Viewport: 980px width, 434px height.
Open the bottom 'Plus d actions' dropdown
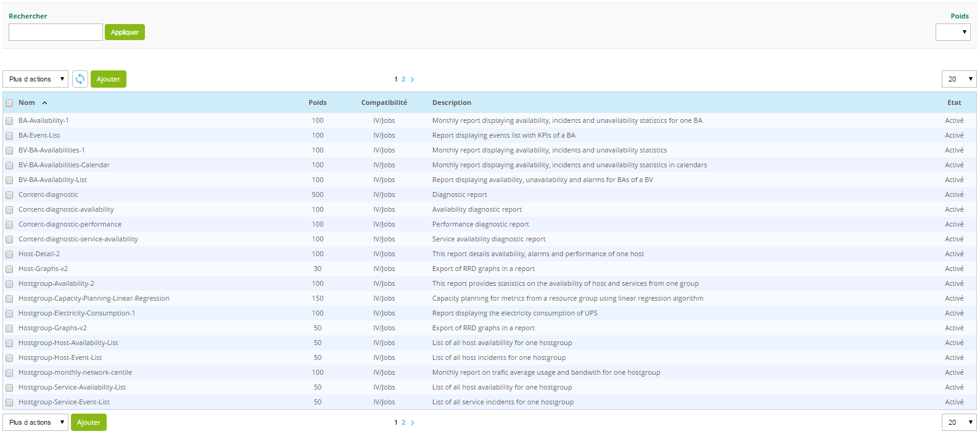[36, 422]
